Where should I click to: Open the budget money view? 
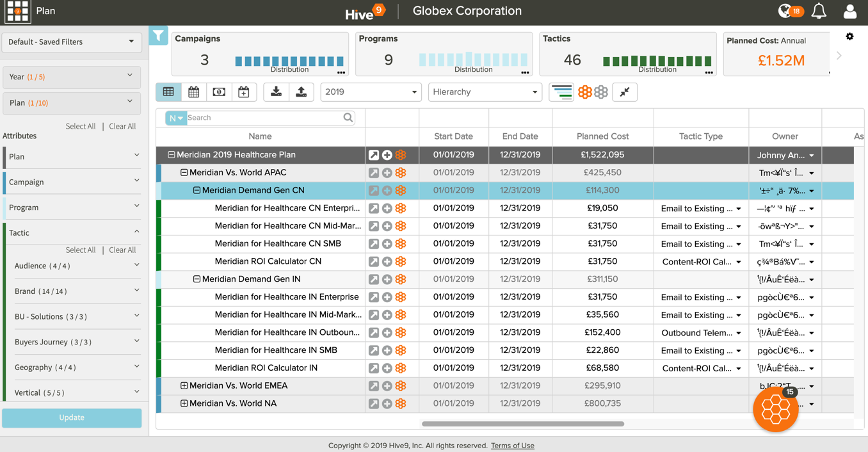point(219,92)
